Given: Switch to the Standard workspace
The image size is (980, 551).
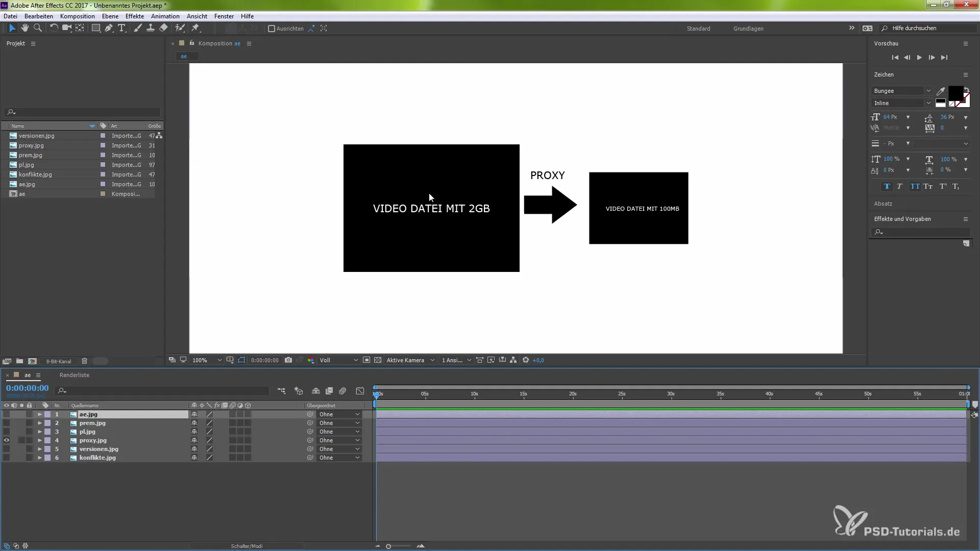Looking at the screenshot, I should [x=698, y=29].
